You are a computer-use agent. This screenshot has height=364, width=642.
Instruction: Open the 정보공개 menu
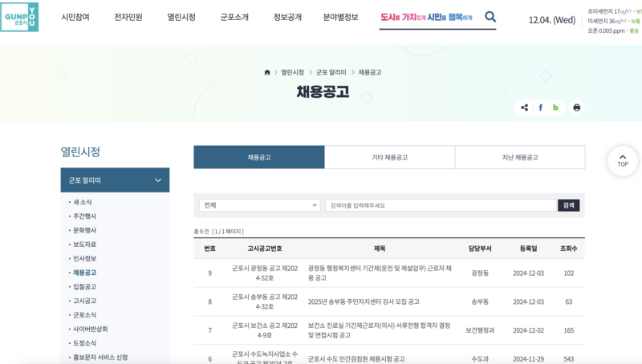tap(287, 17)
